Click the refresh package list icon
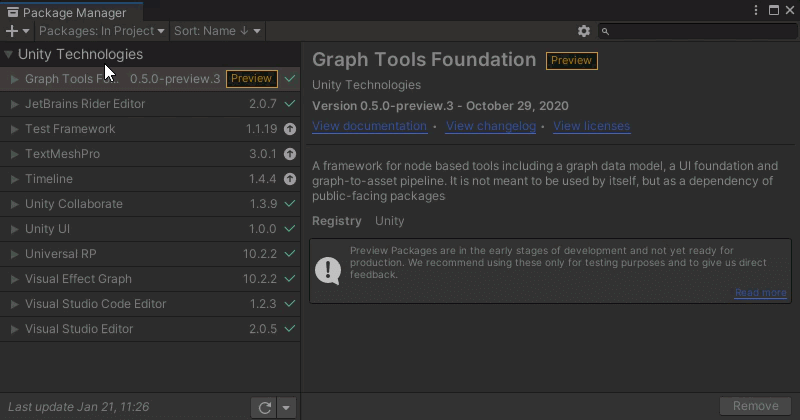 (x=264, y=407)
